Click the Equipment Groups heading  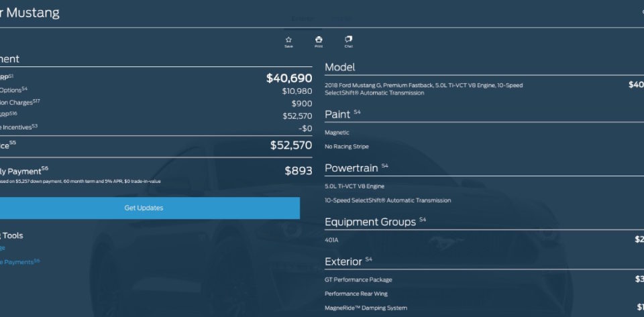[370, 223]
